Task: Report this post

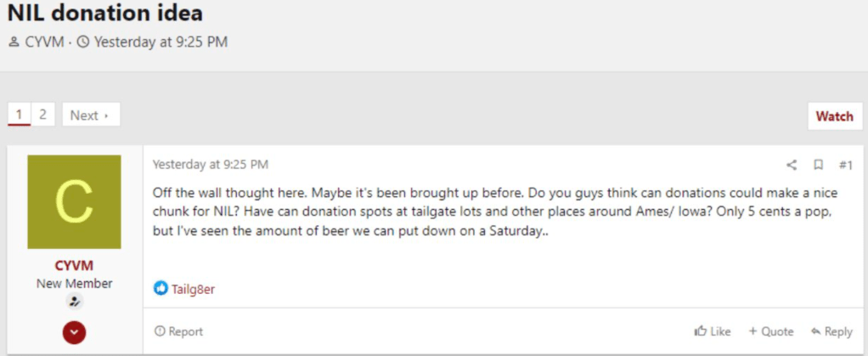Action: pyautogui.click(x=179, y=331)
